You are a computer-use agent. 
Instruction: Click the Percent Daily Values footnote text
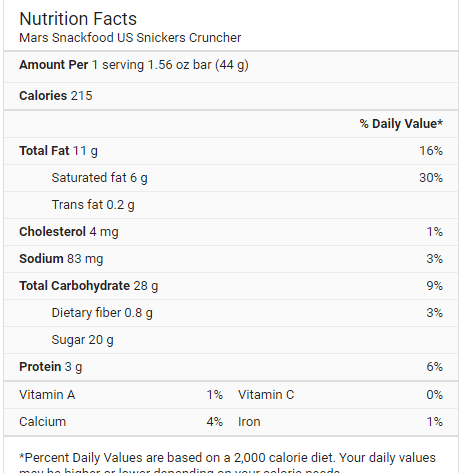[x=228, y=463]
